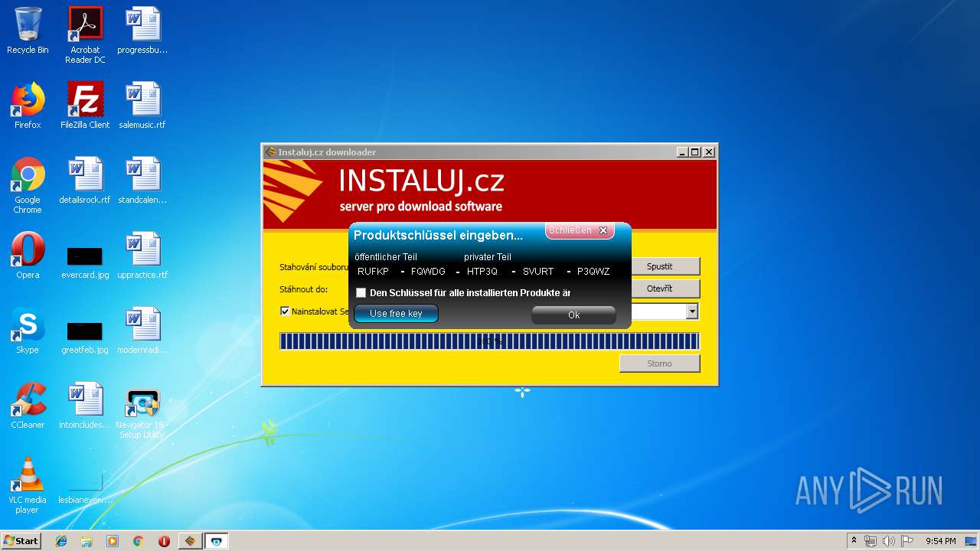Image resolution: width=980 pixels, height=551 pixels.
Task: Open modernradi... document icon
Action: tap(142, 331)
